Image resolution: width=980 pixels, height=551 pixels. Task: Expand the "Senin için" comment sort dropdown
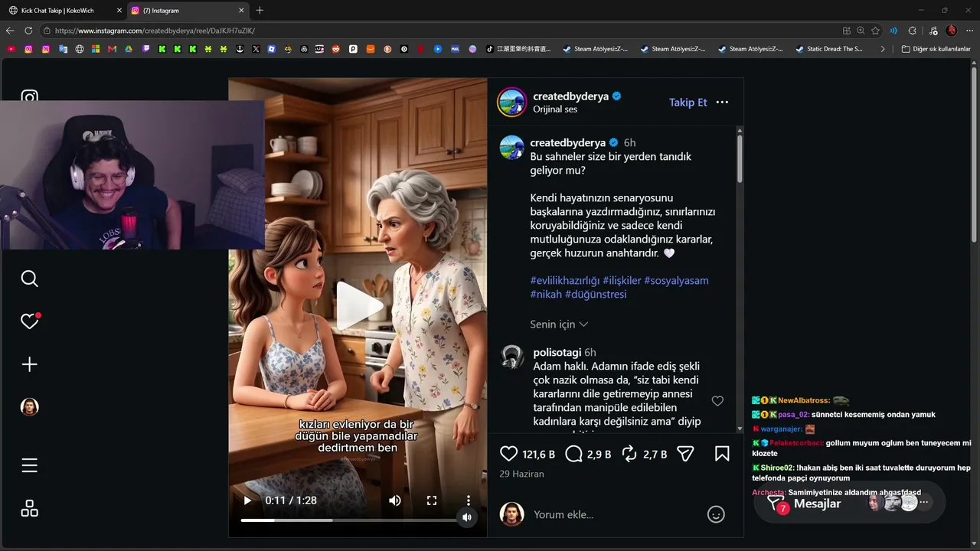click(559, 324)
